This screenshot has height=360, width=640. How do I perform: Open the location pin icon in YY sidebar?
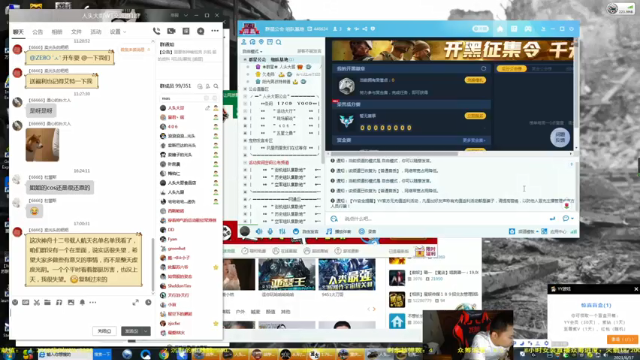click(x=261, y=42)
